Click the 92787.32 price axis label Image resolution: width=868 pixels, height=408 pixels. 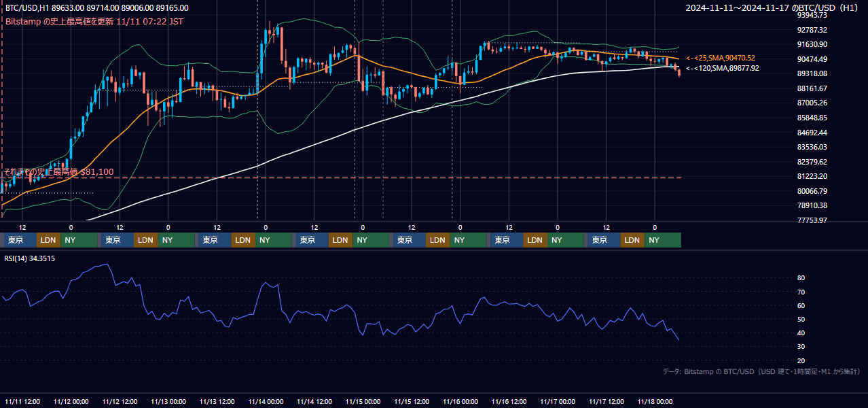812,30
